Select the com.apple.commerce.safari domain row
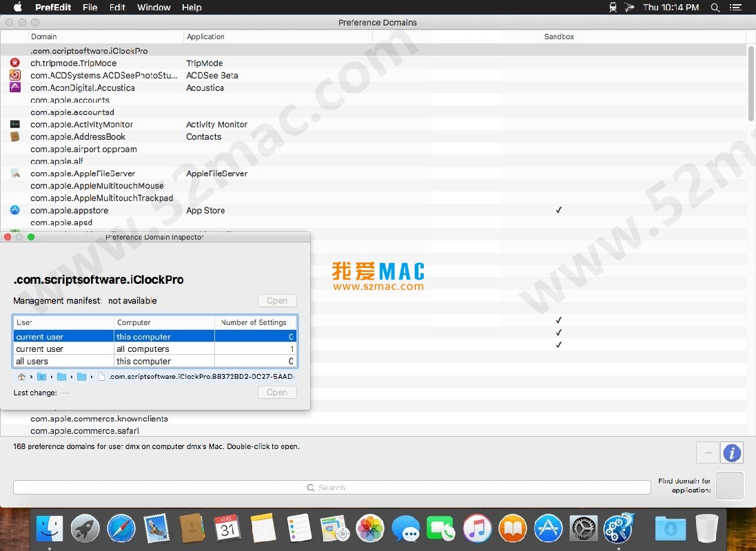 pyautogui.click(x=374, y=430)
